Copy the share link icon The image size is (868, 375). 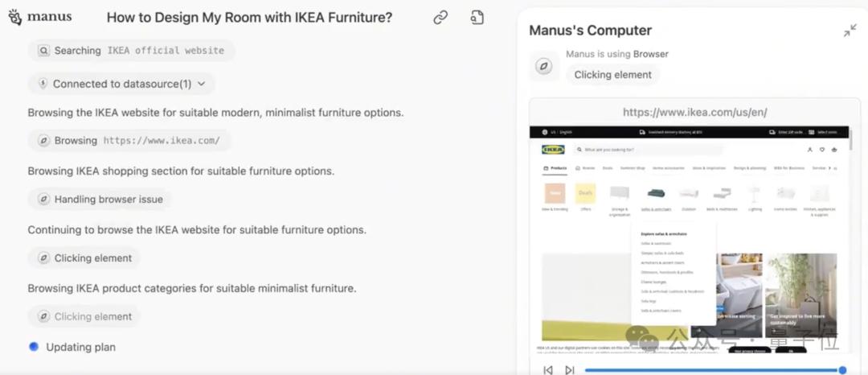tap(440, 18)
